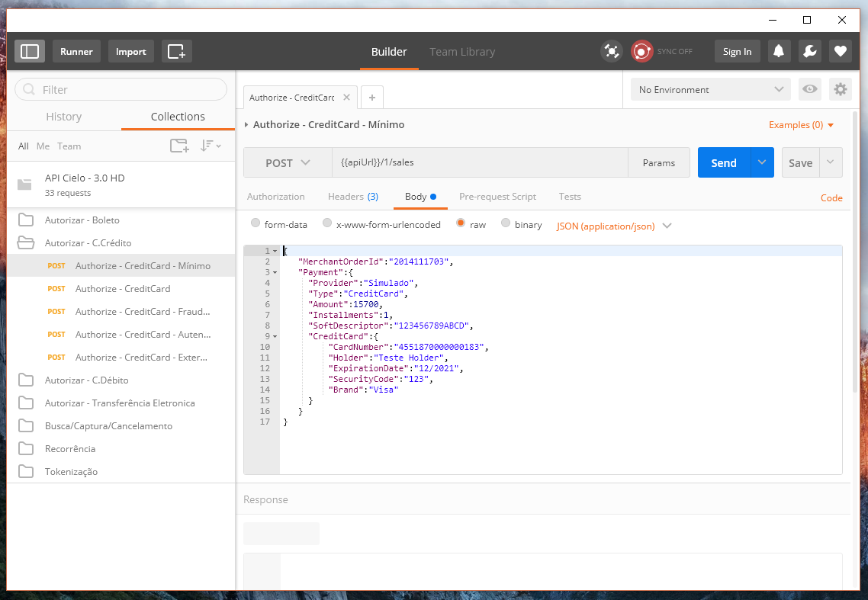
Task: Open manage environments gear icon
Action: pos(841,89)
